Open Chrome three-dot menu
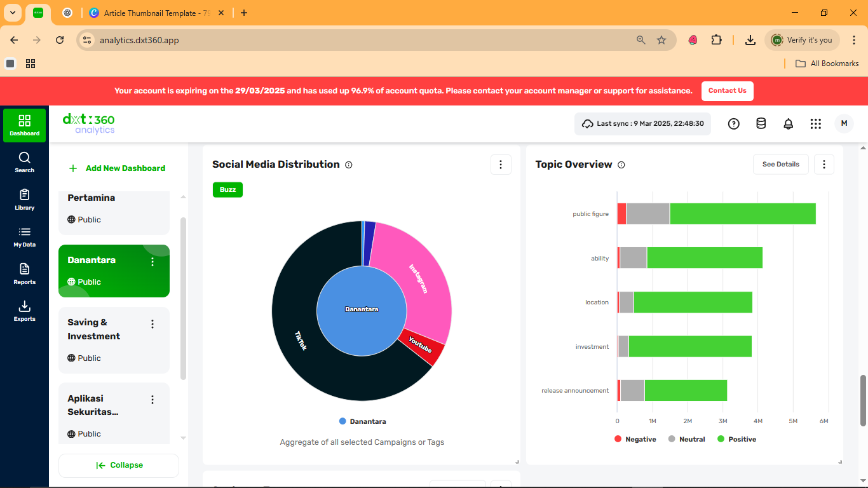 853,40
